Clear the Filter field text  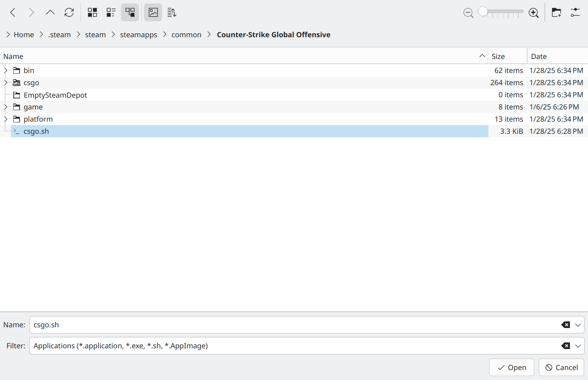[x=565, y=346]
